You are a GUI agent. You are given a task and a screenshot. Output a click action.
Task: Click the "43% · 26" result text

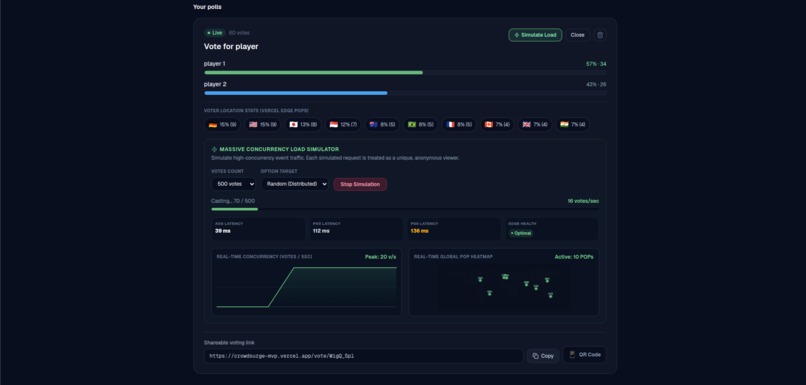coord(596,85)
